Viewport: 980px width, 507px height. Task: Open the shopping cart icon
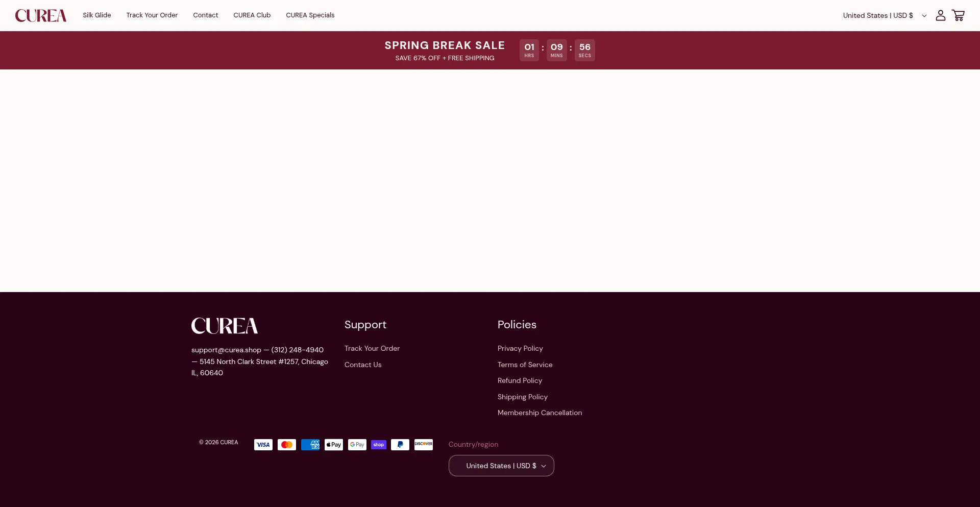[958, 15]
